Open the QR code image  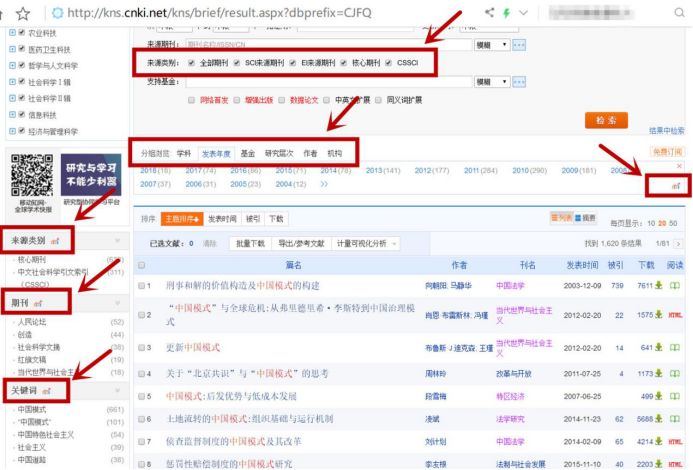[32, 175]
